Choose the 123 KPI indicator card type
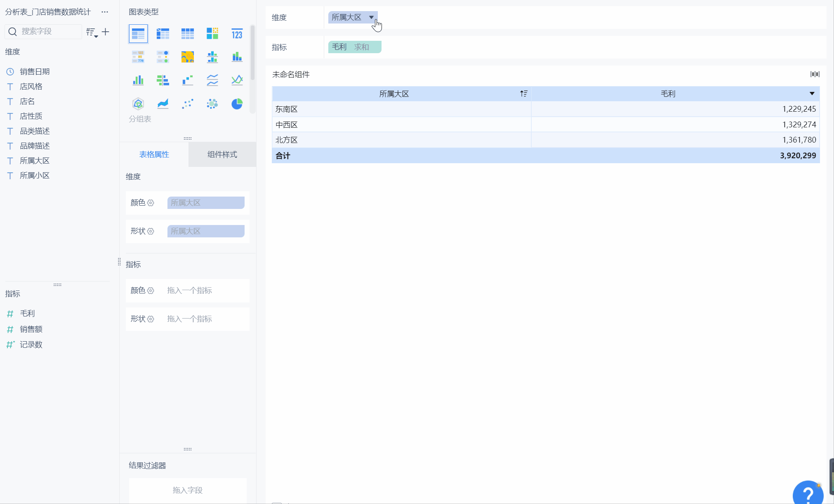 click(237, 33)
